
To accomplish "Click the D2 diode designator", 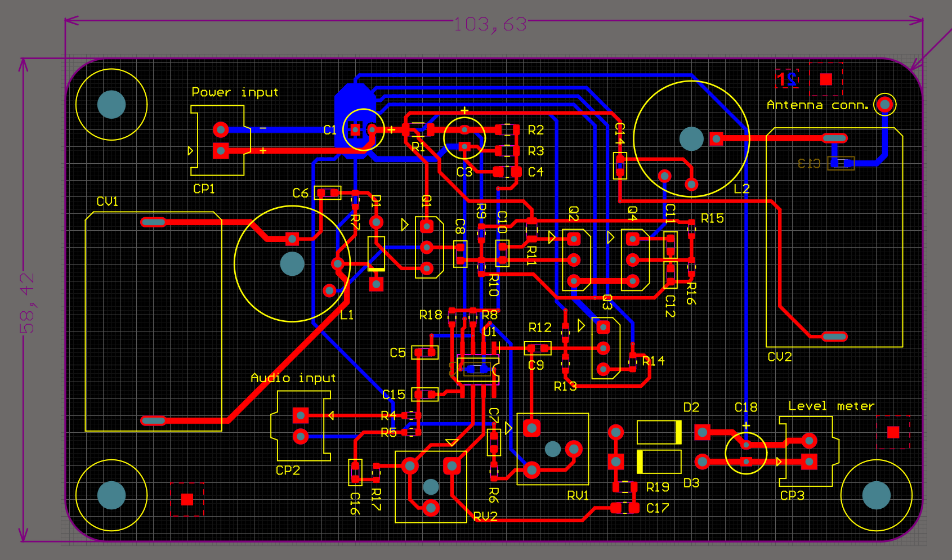I will [691, 407].
